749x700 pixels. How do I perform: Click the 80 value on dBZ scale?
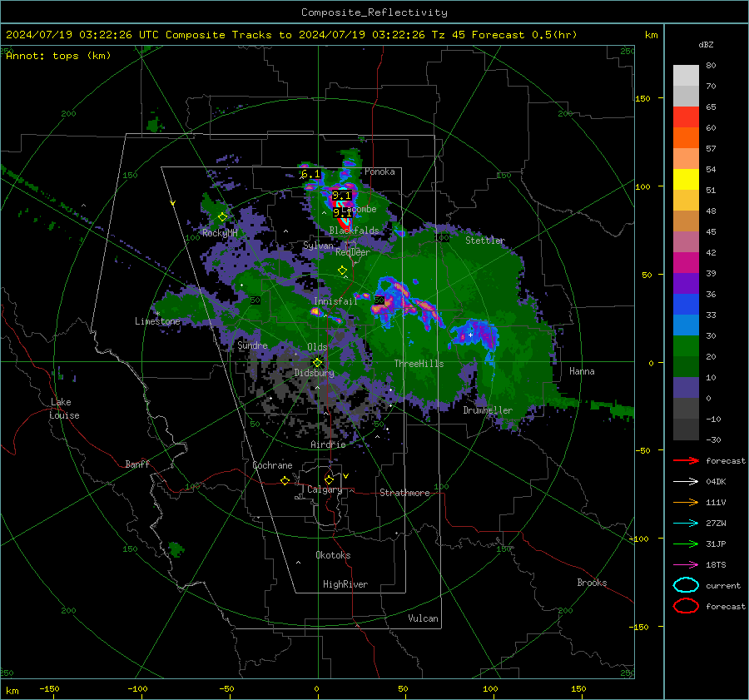(x=711, y=66)
